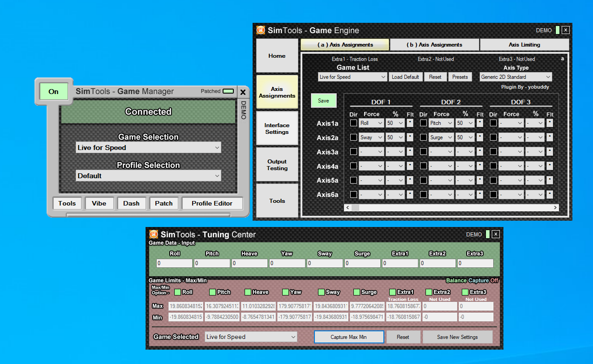Click the SimTools logo in Tuning Center title
This screenshot has width=593, height=364.
click(x=154, y=234)
